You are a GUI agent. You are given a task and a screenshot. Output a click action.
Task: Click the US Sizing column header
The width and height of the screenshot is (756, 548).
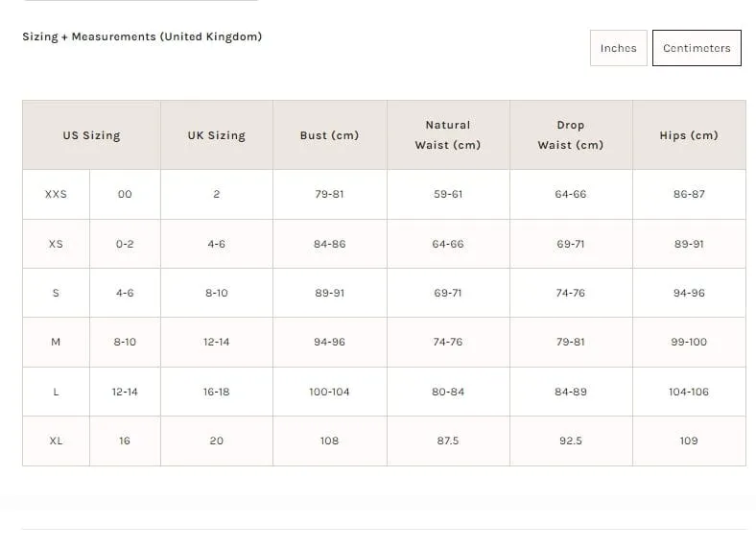pyautogui.click(x=91, y=135)
